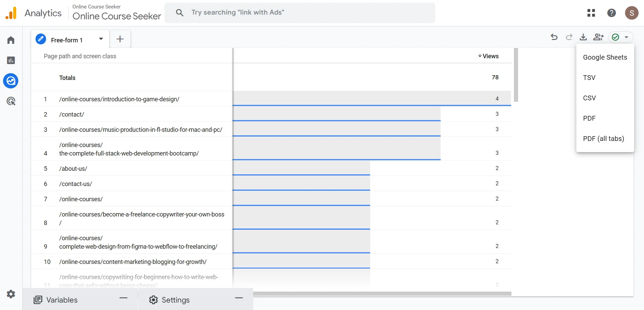This screenshot has width=644, height=310.
Task: Open the Google apps grid icon
Action: 591,13
